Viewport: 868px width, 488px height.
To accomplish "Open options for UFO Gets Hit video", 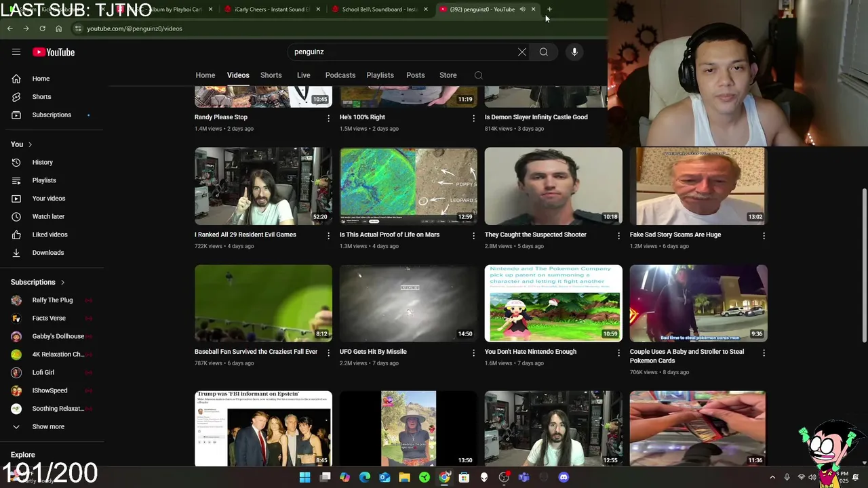I will point(473,352).
